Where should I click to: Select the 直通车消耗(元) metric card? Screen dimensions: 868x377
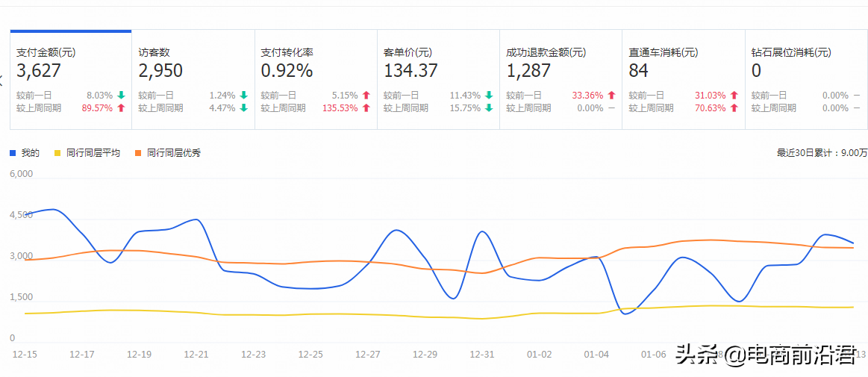(x=683, y=80)
